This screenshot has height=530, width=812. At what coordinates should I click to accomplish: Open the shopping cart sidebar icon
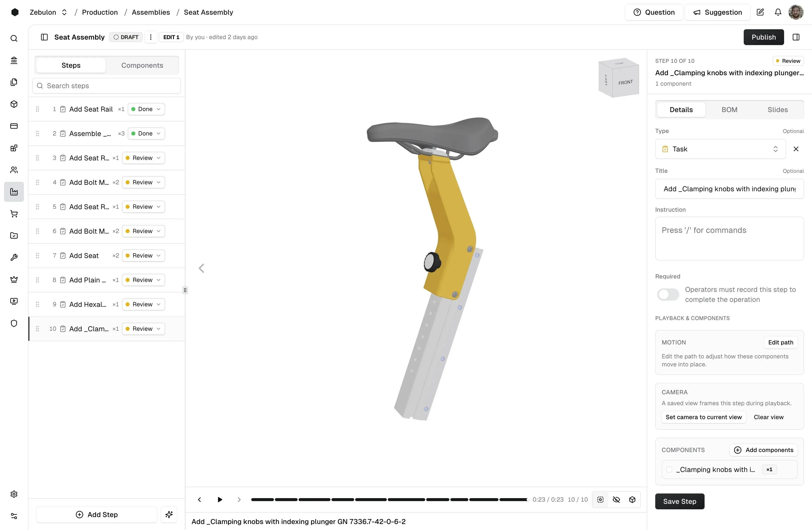pyautogui.click(x=14, y=214)
